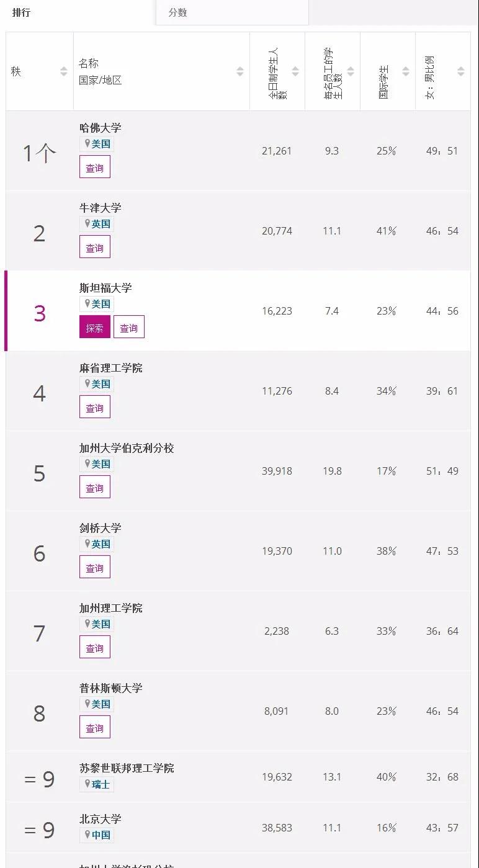Click 查询 button under 加州理工学院
The height and width of the screenshot is (868, 479).
[x=95, y=648]
